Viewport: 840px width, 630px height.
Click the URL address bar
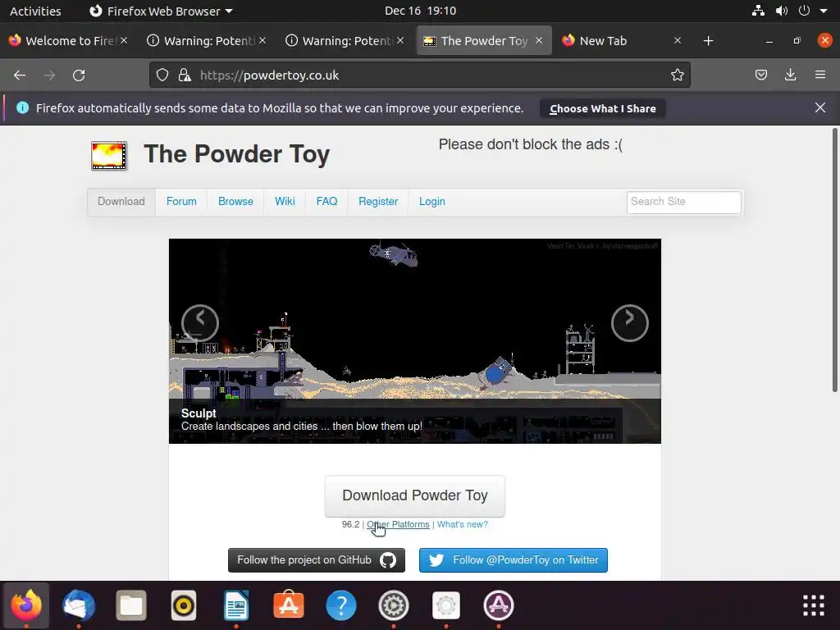420,75
